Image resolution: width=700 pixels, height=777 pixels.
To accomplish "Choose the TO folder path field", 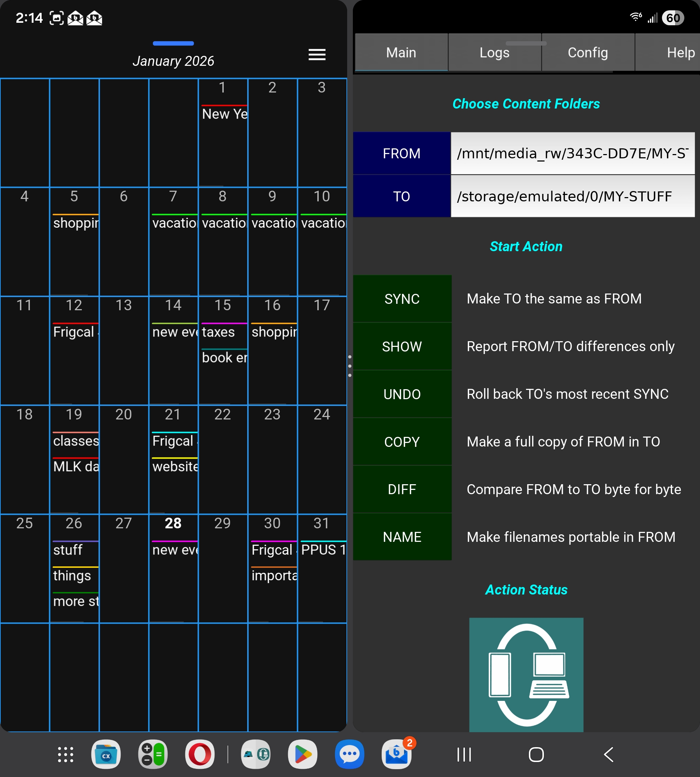I will coord(572,196).
